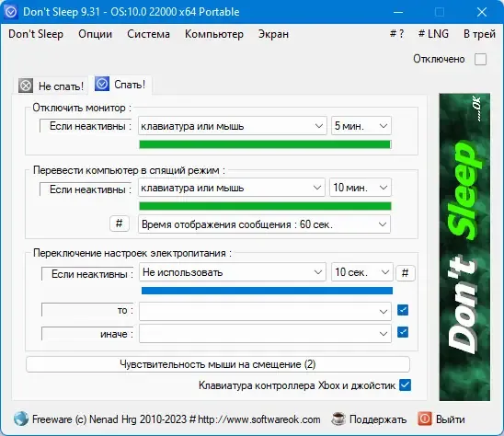Open monitor-off 'клавиатура или мышь' dropdown
The height and width of the screenshot is (436, 504).
click(233, 126)
